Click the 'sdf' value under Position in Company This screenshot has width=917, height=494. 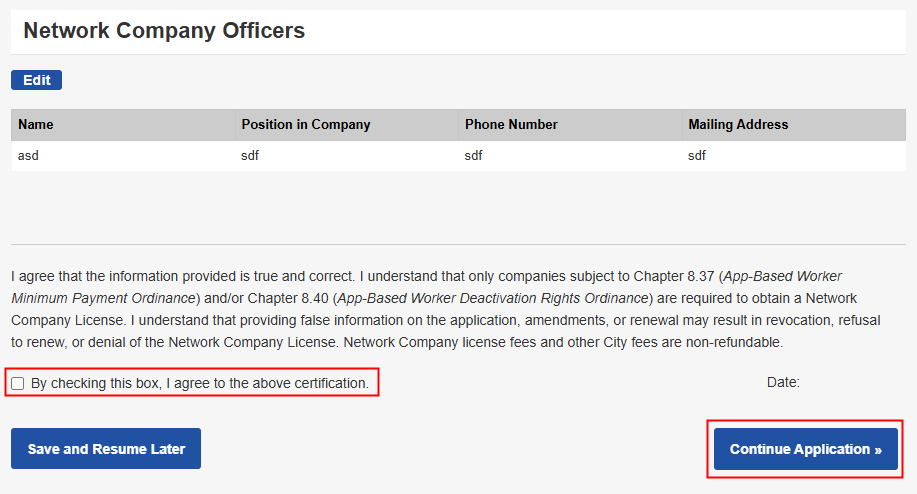pos(250,155)
